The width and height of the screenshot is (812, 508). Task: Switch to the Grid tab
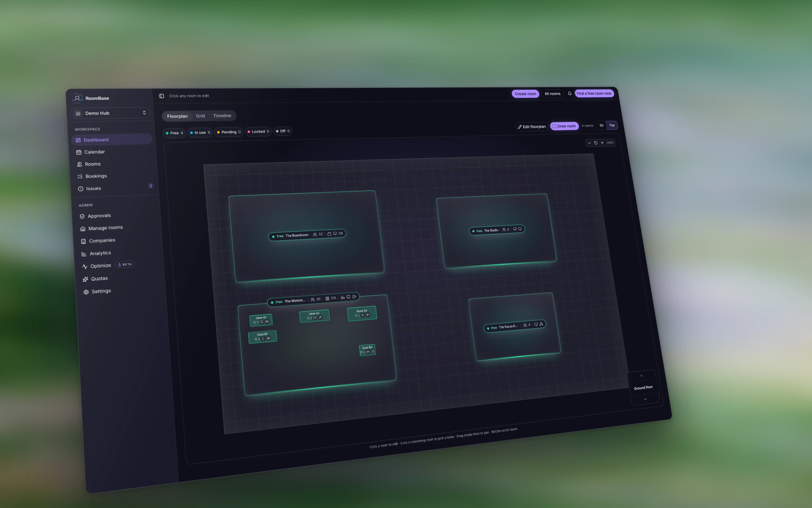200,116
